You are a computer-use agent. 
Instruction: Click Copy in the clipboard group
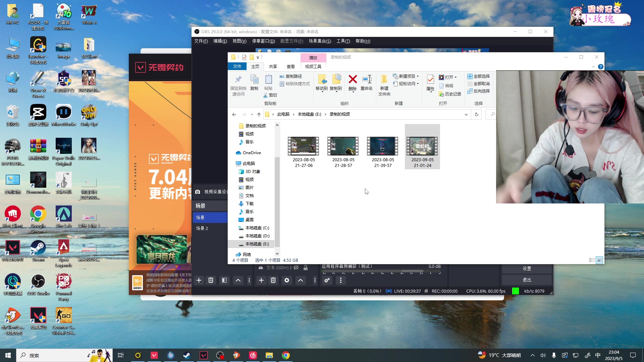pos(254,82)
